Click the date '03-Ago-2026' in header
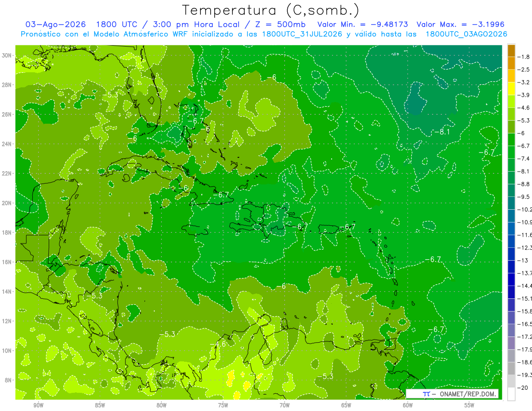 (55, 24)
